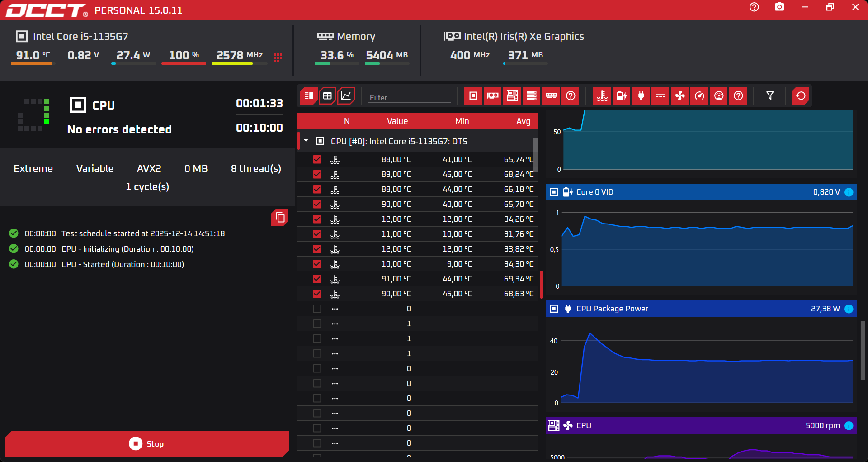The image size is (868, 462).
Task: Click into the Filter text field
Action: 409,98
